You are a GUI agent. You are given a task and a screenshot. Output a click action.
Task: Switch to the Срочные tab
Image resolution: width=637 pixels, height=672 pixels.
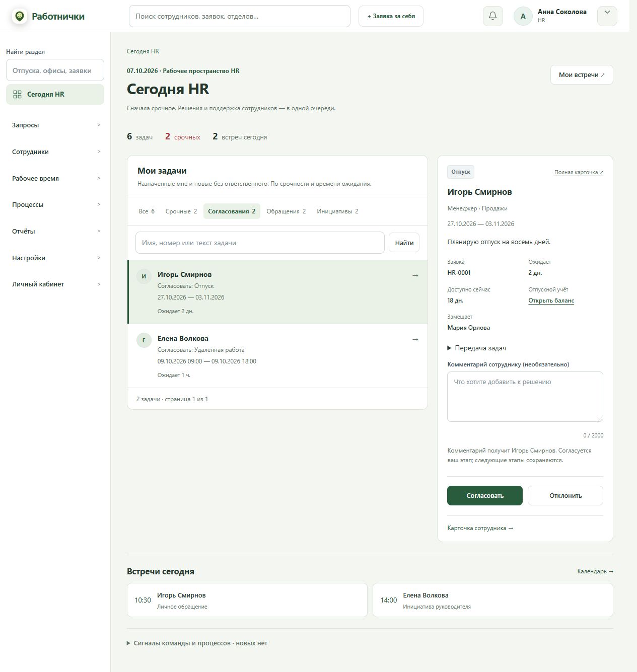tap(181, 211)
